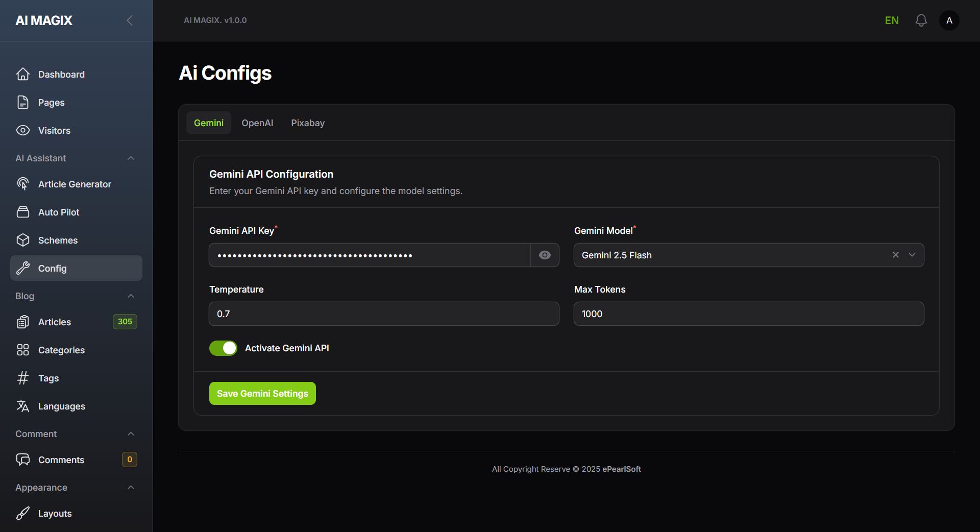Click the Layouts brush icon
The image size is (980, 532).
(23, 514)
